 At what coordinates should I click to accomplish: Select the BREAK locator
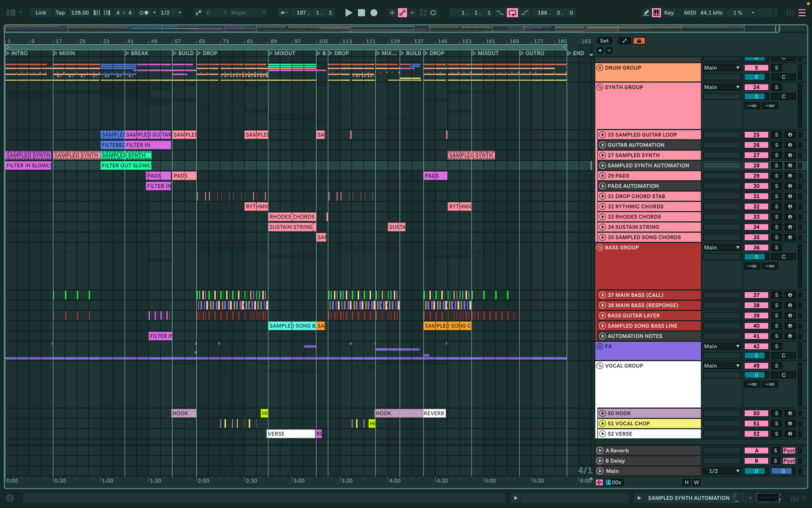[x=137, y=53]
